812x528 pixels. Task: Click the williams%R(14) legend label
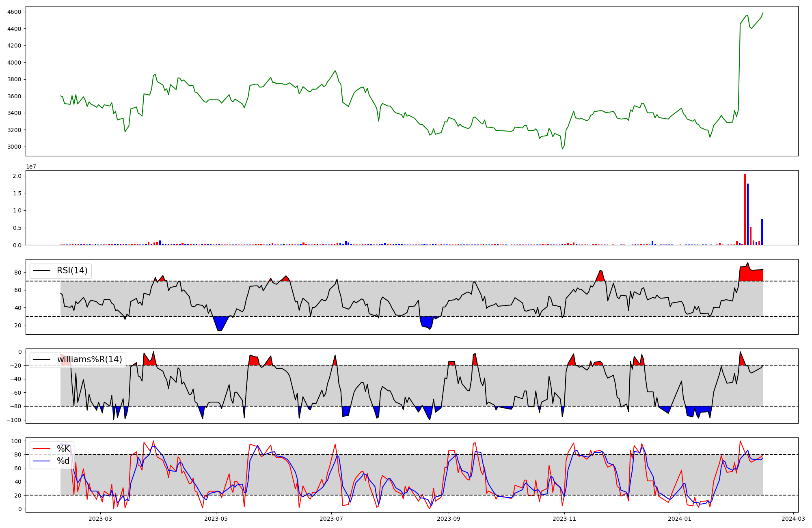pos(90,359)
